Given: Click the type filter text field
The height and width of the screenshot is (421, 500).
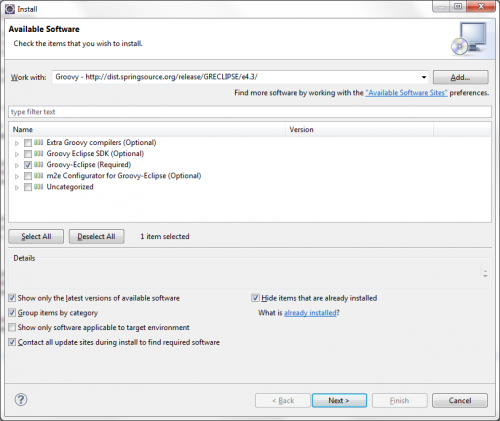Looking at the screenshot, I should (x=250, y=112).
